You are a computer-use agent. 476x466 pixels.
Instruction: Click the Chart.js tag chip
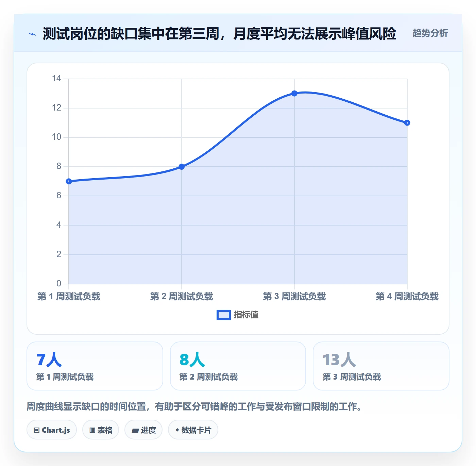point(52,430)
